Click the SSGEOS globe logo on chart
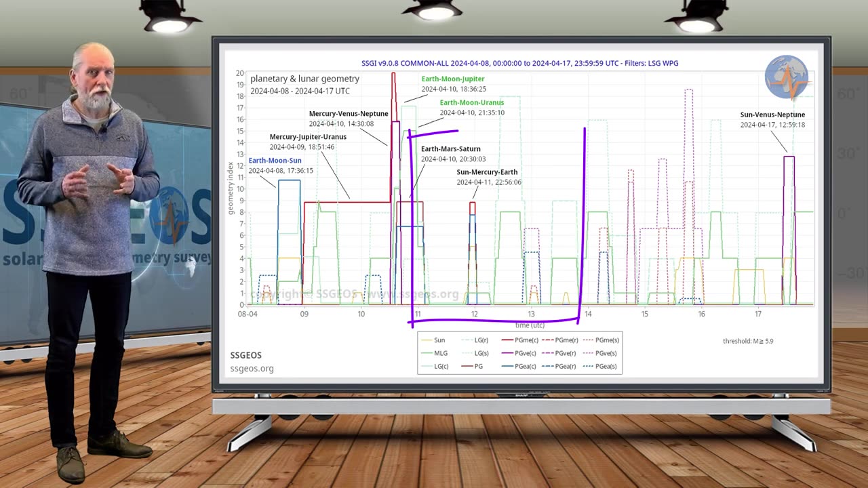This screenshot has width=868, height=488. click(x=787, y=77)
